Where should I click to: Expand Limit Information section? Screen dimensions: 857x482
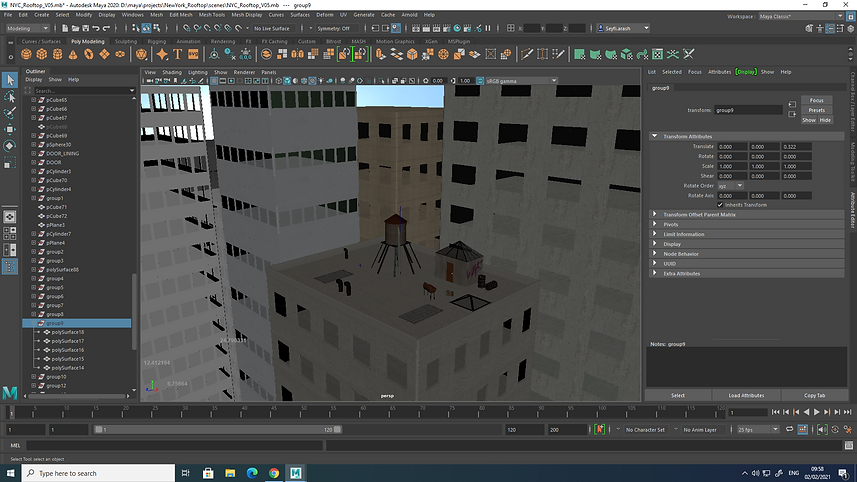coord(654,234)
